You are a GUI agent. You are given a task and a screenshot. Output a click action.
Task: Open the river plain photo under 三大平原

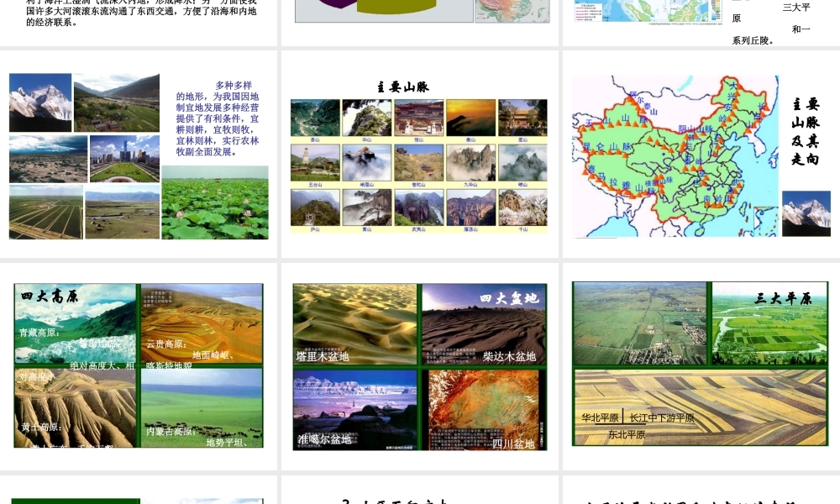click(x=769, y=323)
